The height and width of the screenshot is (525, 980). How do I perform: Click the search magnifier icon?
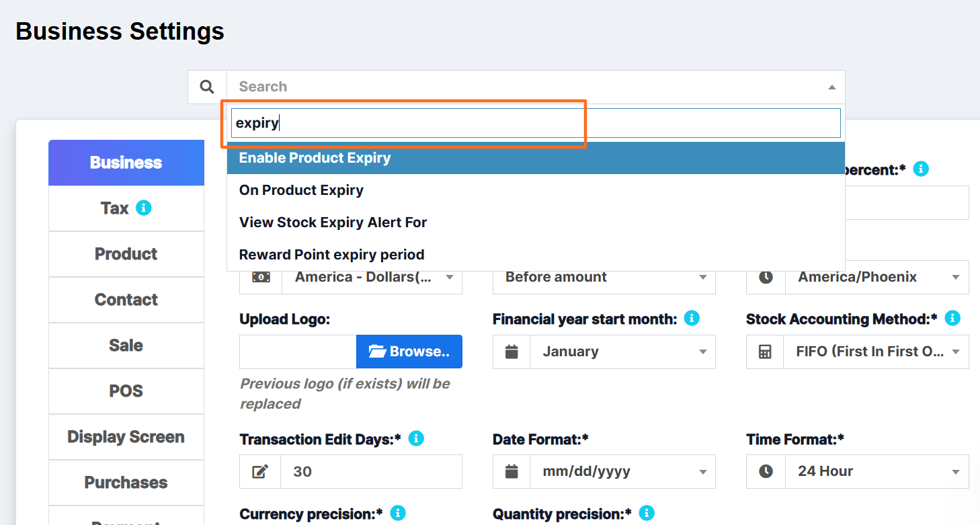coord(207,87)
